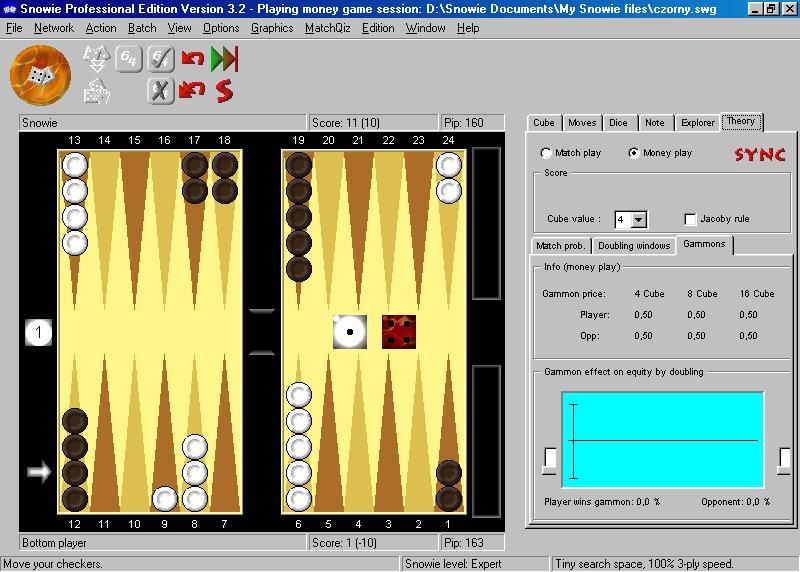Click the upper red undo arrow icon
This screenshot has width=800, height=572.
click(192, 59)
